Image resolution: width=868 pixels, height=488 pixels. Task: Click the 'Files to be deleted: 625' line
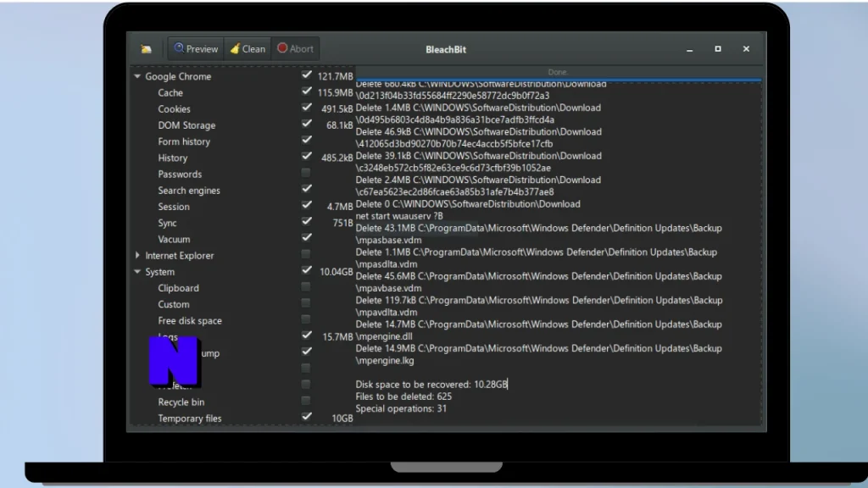coord(403,396)
